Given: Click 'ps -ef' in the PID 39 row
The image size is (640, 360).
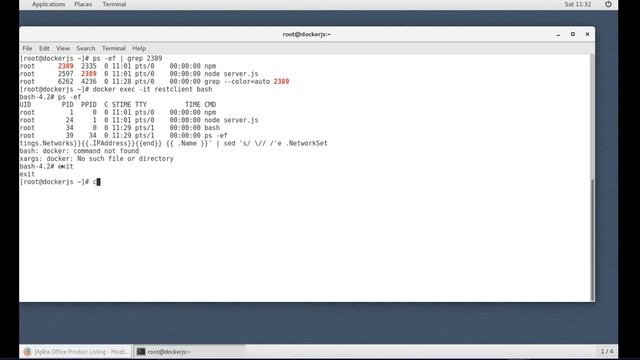Looking at the screenshot, I should [x=216, y=136].
